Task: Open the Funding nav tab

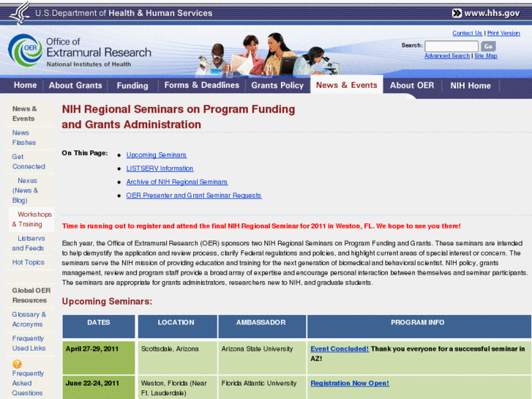Action: tap(132, 86)
